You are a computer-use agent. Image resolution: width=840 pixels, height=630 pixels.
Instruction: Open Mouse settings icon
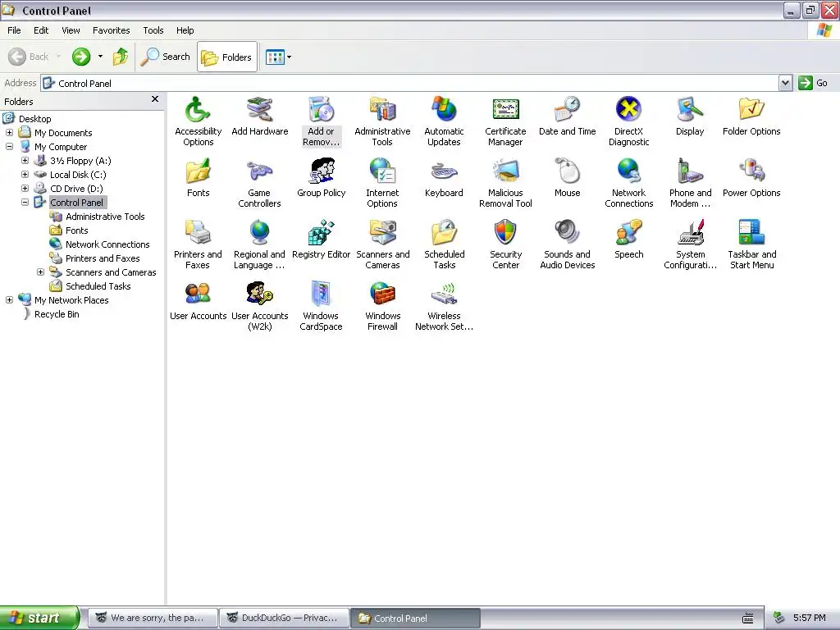point(568,178)
